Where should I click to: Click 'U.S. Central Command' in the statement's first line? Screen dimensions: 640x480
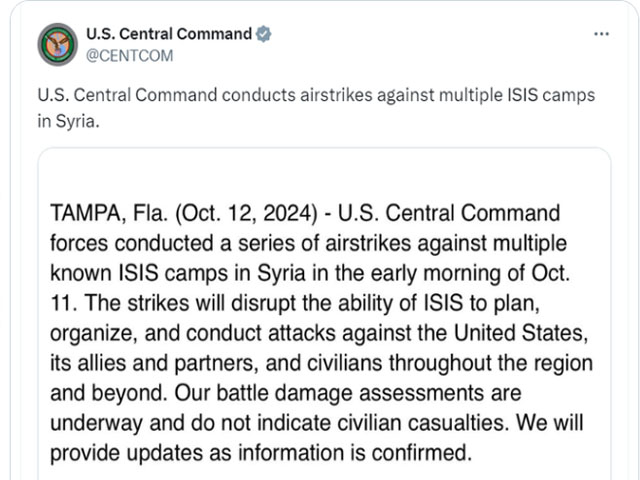[x=449, y=213]
